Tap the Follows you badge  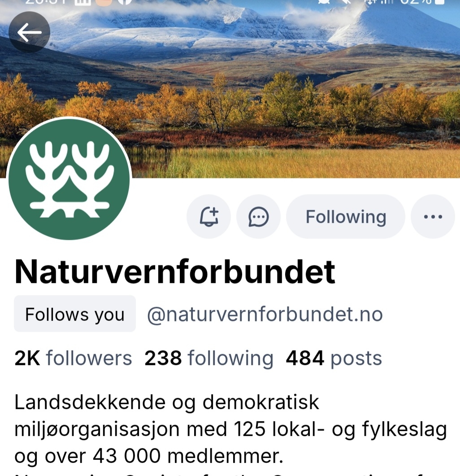(x=75, y=314)
